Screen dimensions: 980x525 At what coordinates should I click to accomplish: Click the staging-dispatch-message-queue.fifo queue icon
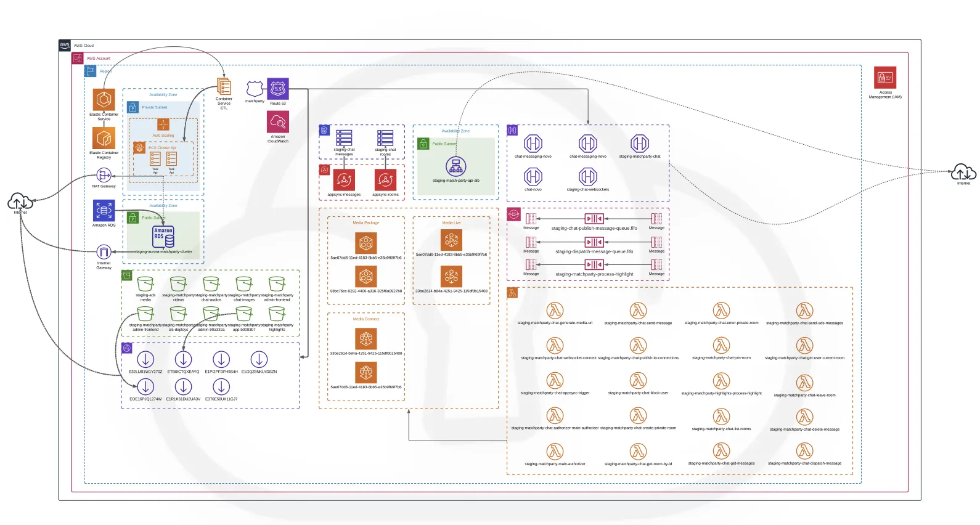tap(594, 242)
